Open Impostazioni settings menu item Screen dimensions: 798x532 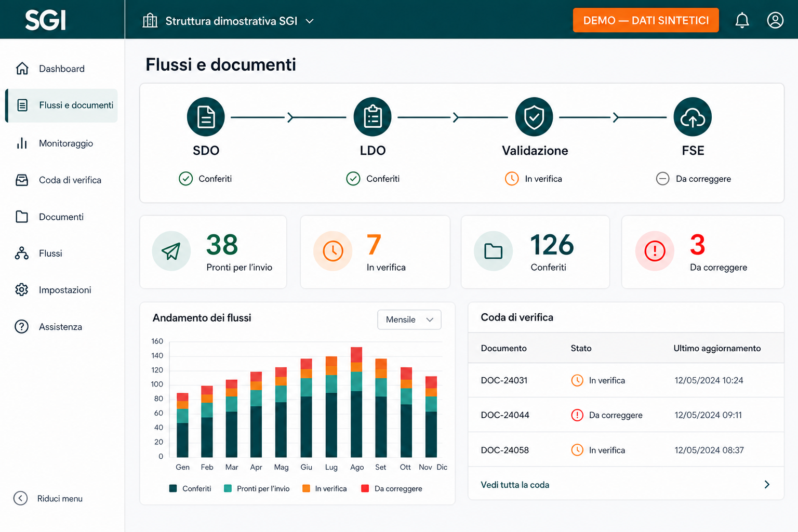click(61, 290)
